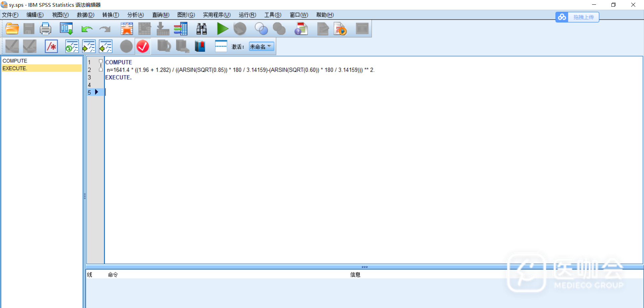
Task: Toggle the red checkmark breakpoint button
Action: (x=143, y=46)
